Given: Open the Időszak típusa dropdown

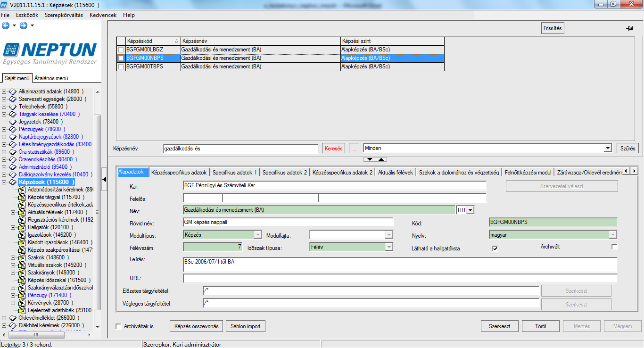Looking at the screenshot, I should tap(389, 247).
